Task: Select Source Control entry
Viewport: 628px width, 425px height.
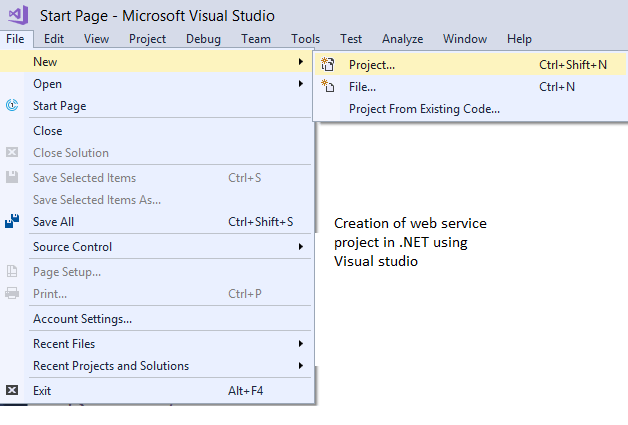Action: 156,247
